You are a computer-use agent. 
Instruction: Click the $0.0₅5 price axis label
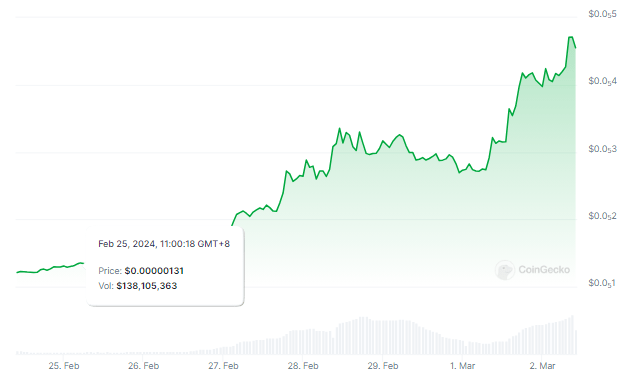(603, 14)
